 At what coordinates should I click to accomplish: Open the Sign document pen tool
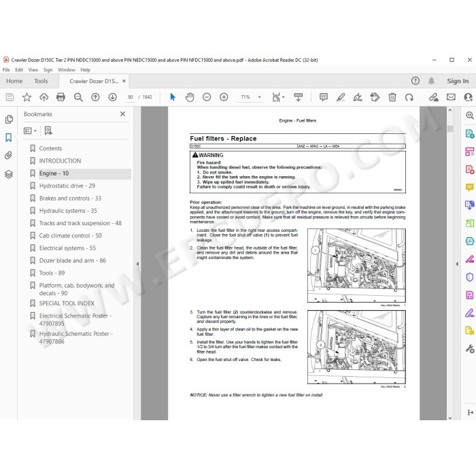[x=358, y=97]
